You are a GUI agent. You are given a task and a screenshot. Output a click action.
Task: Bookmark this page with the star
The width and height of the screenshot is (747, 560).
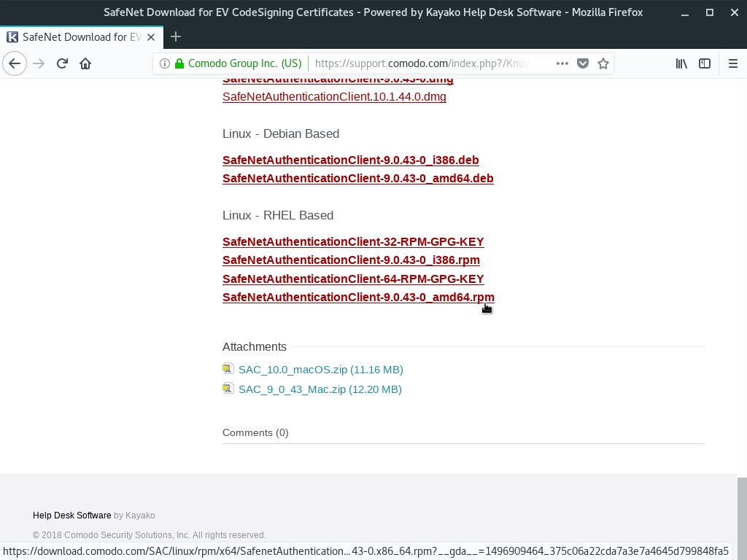coord(603,63)
